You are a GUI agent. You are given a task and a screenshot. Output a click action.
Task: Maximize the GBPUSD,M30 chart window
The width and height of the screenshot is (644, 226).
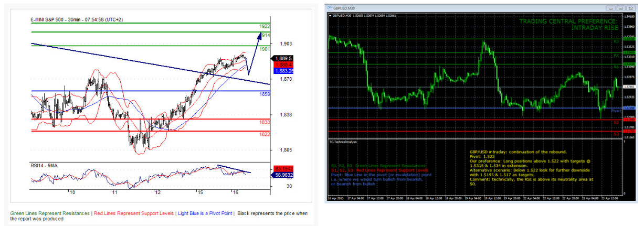(x=620, y=8)
